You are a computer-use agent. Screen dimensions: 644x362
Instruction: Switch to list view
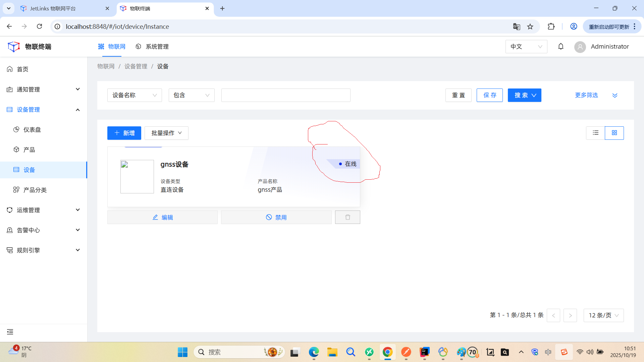[x=595, y=133]
